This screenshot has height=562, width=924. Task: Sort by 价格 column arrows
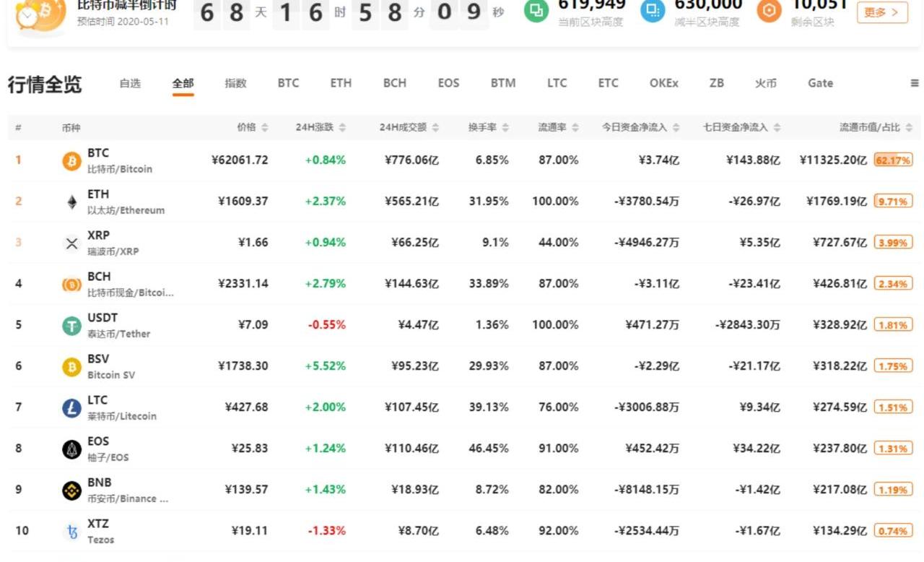pos(265,128)
